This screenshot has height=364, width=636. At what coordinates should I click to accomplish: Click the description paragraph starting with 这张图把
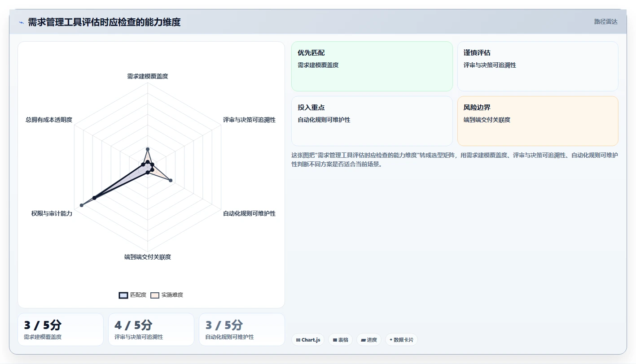pos(455,160)
